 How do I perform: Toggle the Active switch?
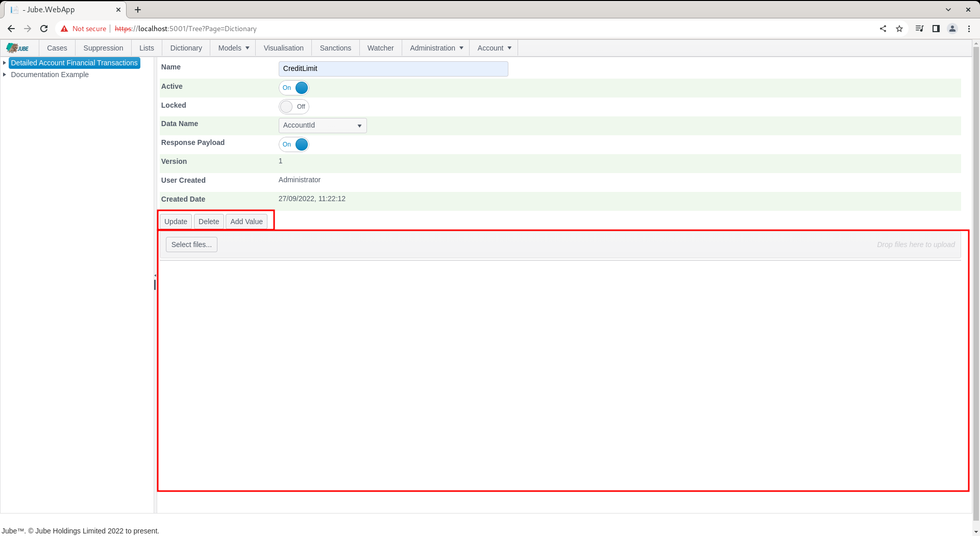point(294,88)
